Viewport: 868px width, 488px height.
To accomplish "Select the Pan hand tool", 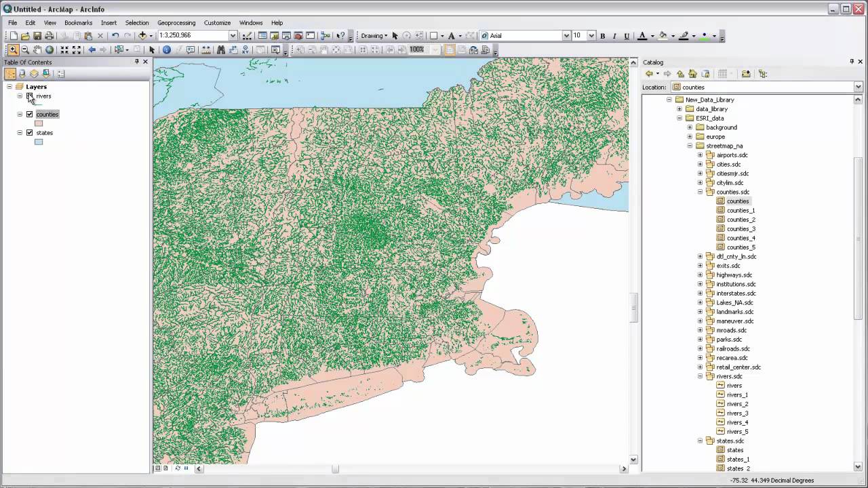I will coord(37,49).
